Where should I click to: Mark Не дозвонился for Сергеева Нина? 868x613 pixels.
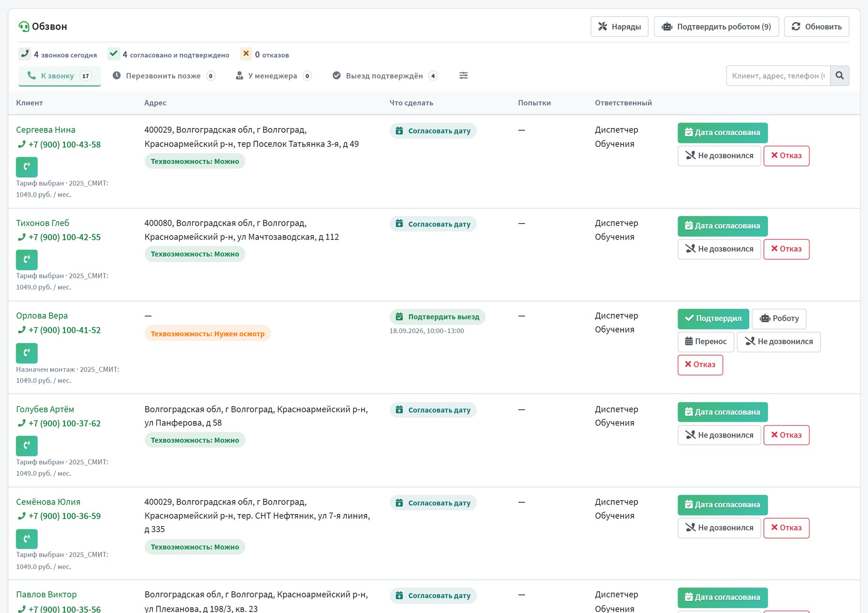tap(719, 156)
